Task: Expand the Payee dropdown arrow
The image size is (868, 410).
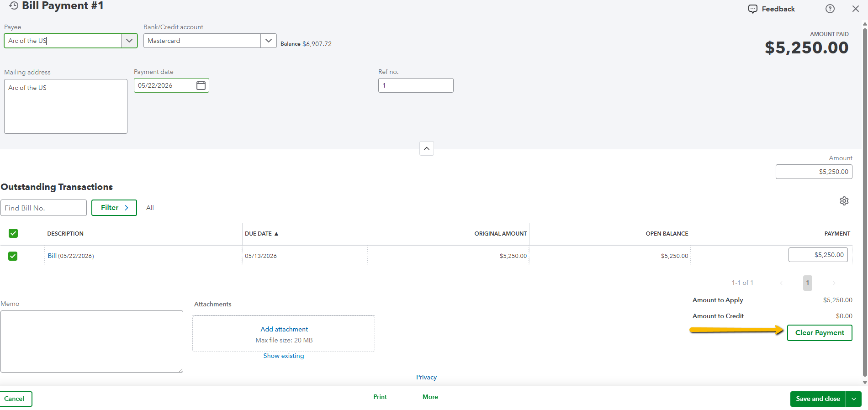Action: coord(129,41)
